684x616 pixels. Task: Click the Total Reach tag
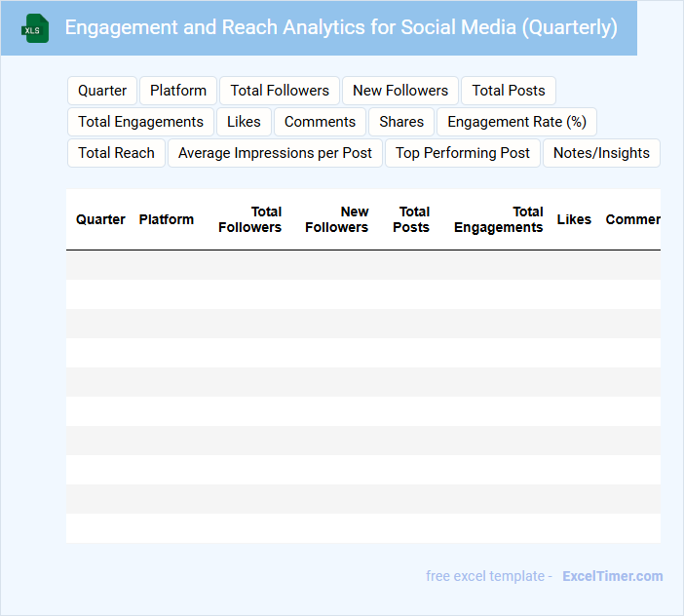point(116,153)
